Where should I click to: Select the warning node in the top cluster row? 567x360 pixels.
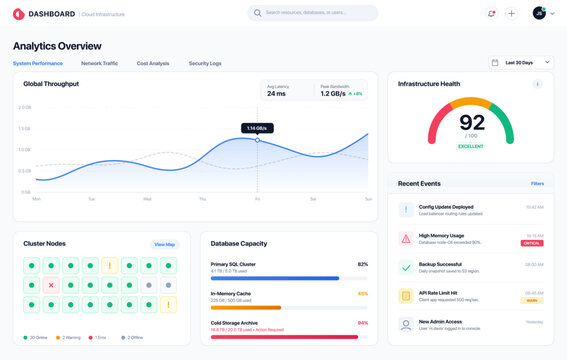110,266
